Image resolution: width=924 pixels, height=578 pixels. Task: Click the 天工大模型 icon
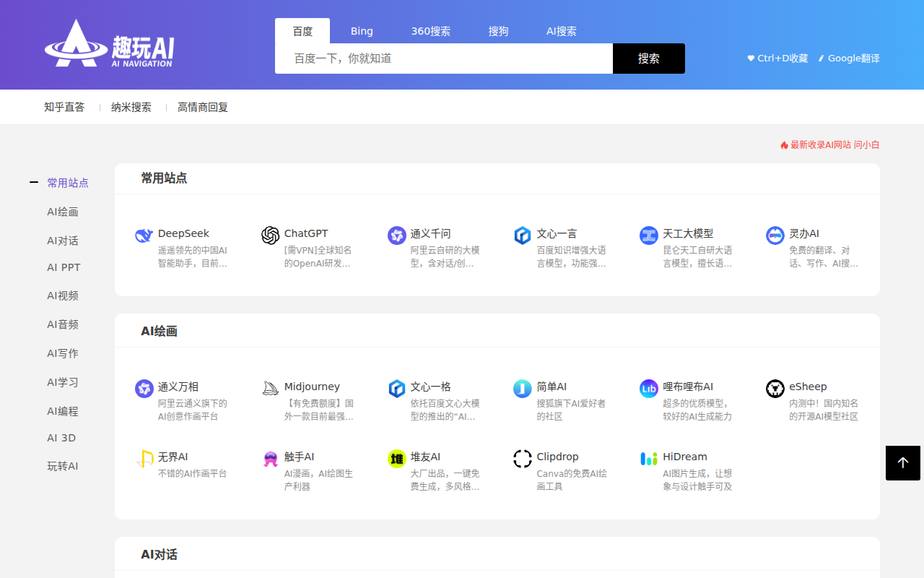pyautogui.click(x=649, y=236)
